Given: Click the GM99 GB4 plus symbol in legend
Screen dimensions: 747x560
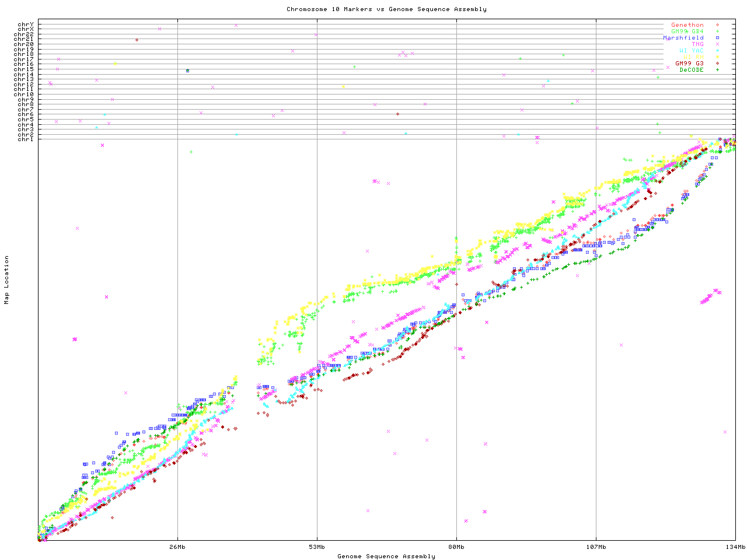Looking at the screenshot, I should pos(717,32).
